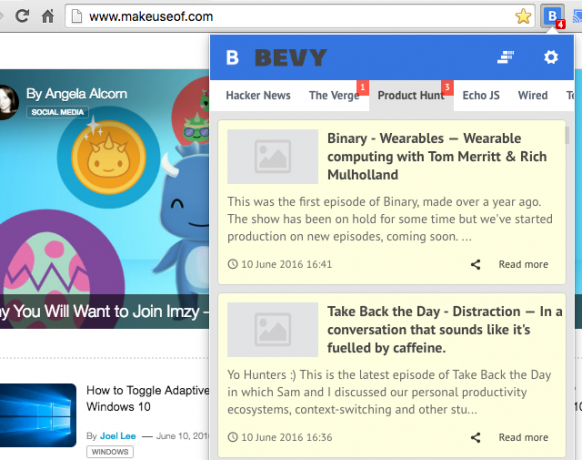Bookmark the page with the star icon
The width and height of the screenshot is (582, 460).
523,16
